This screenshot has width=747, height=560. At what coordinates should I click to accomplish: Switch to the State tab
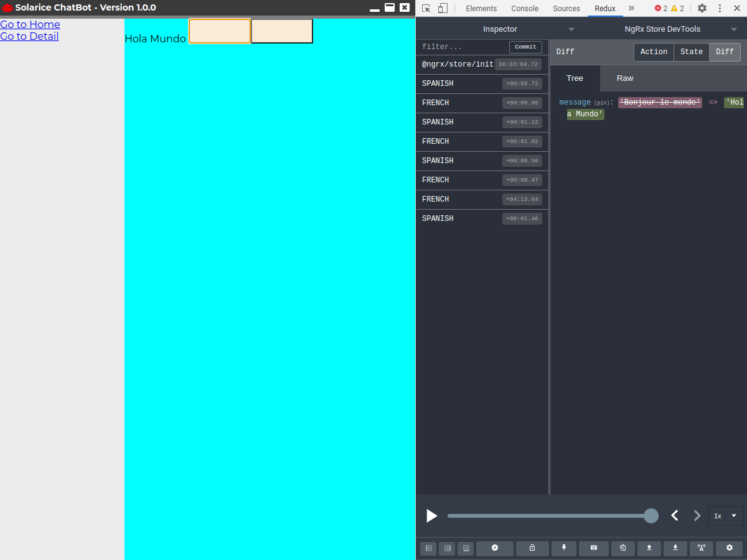click(691, 52)
